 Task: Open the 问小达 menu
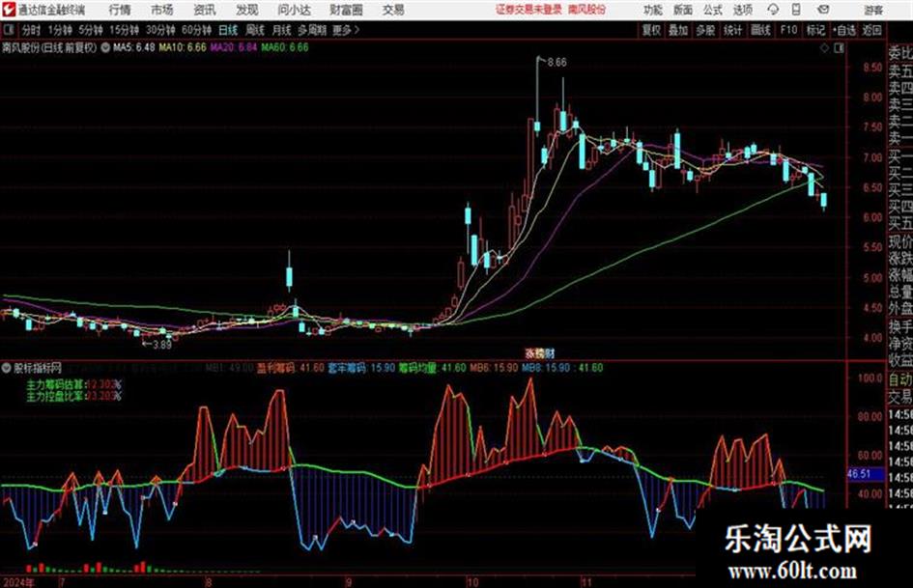(x=294, y=10)
